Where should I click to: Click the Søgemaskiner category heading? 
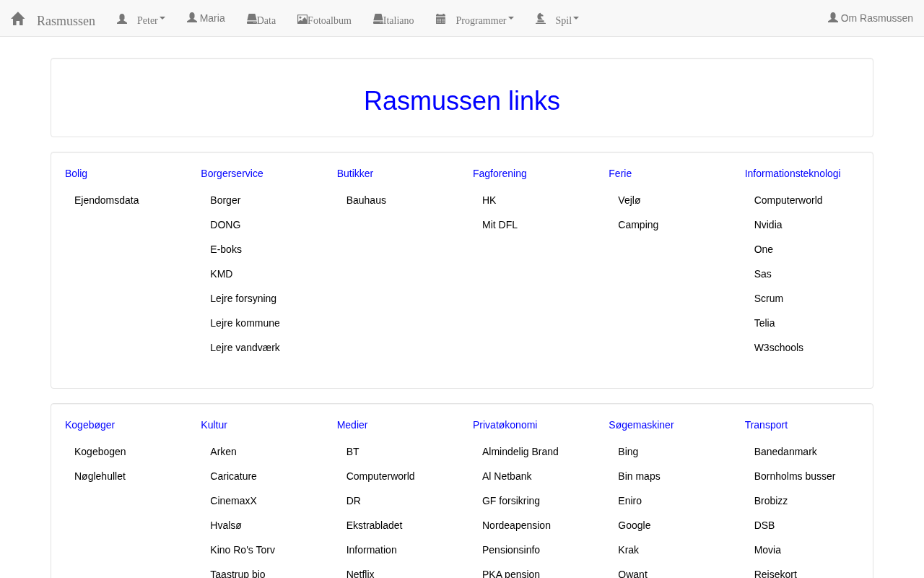[641, 425]
